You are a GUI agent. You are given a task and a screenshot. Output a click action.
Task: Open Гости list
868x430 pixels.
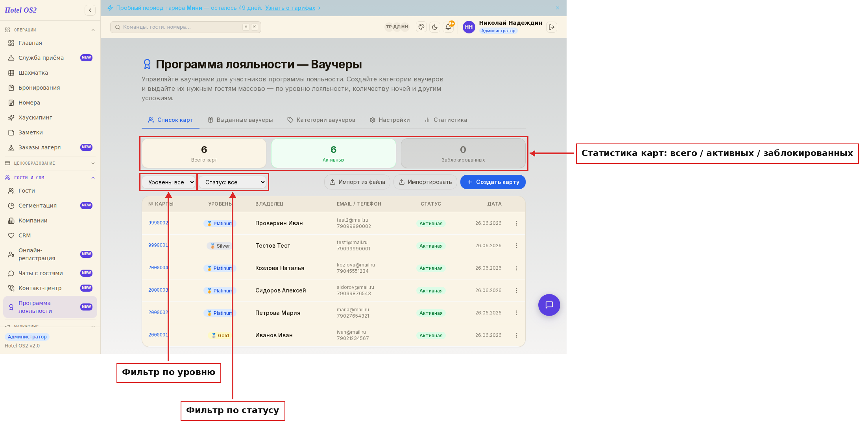pos(50,191)
